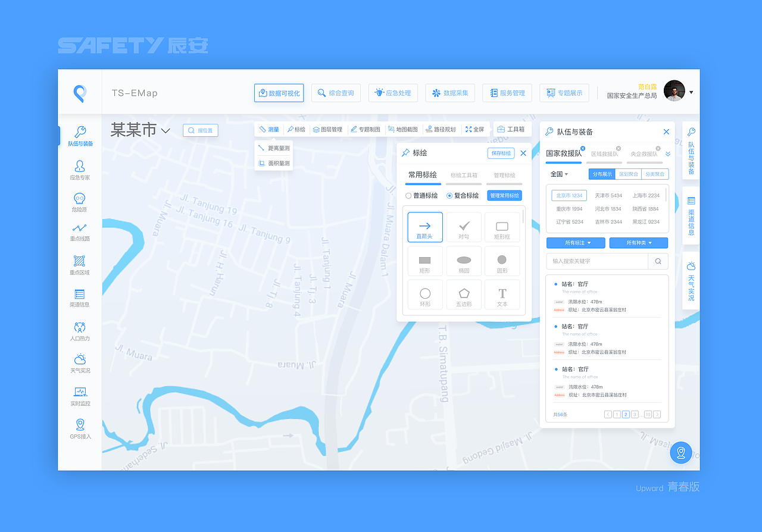Open 数据采集 top menu
This screenshot has height=532, width=762.
[450, 93]
